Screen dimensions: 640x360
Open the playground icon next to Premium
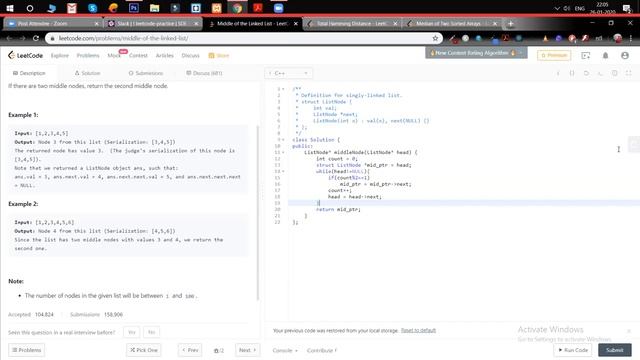tap(586, 55)
